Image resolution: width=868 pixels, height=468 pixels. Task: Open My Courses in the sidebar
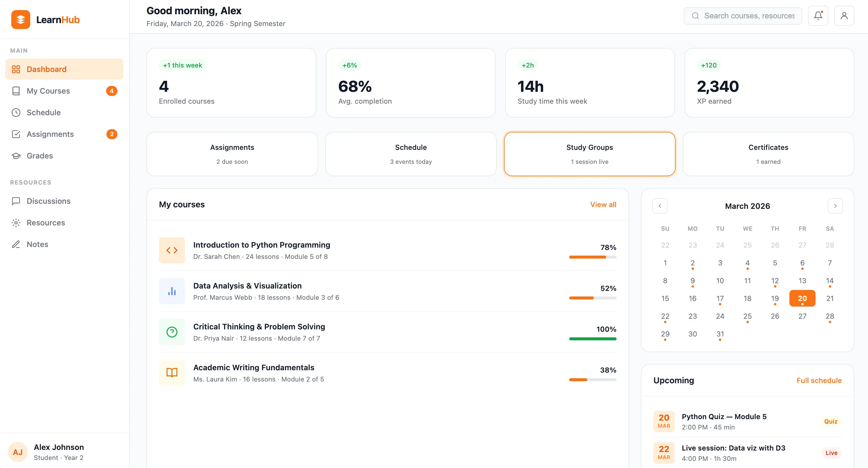pyautogui.click(x=64, y=91)
